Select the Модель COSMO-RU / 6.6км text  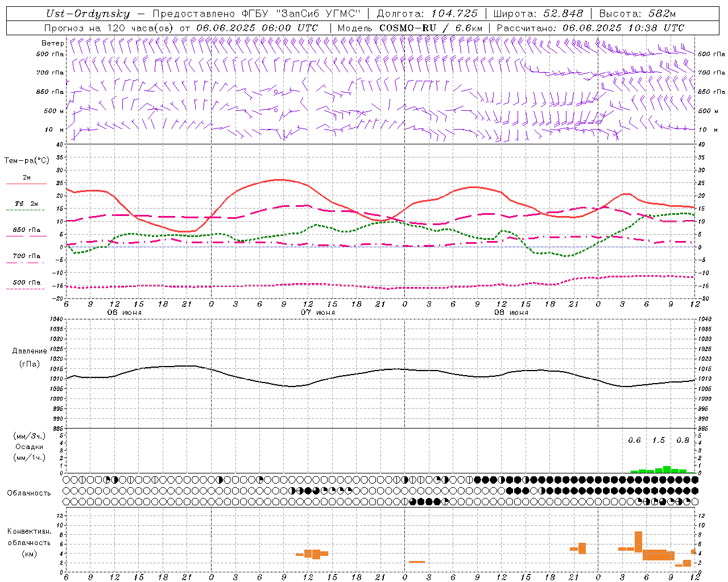click(410, 28)
